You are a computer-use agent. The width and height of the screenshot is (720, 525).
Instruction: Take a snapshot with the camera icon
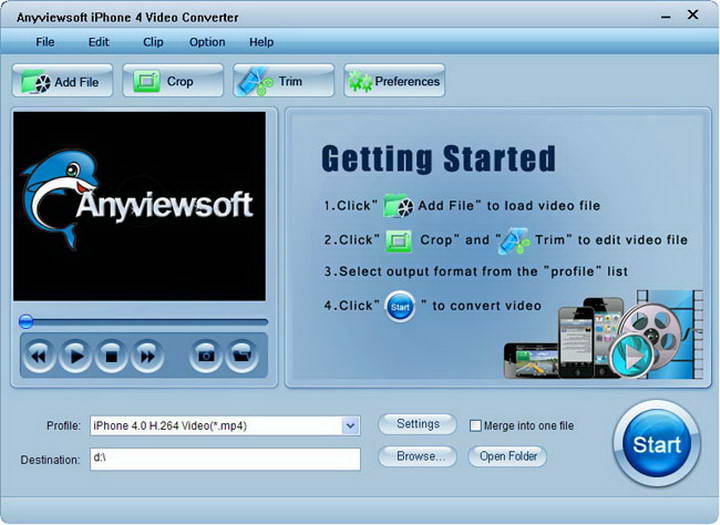coord(206,356)
